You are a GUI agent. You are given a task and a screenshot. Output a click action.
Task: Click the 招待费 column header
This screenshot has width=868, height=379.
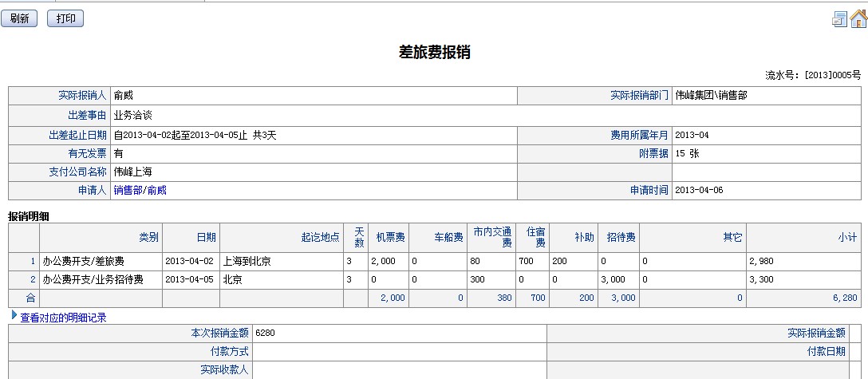[621, 237]
